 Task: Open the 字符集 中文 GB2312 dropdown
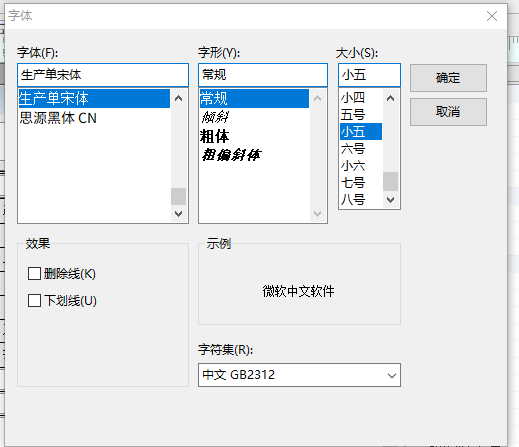coord(299,375)
